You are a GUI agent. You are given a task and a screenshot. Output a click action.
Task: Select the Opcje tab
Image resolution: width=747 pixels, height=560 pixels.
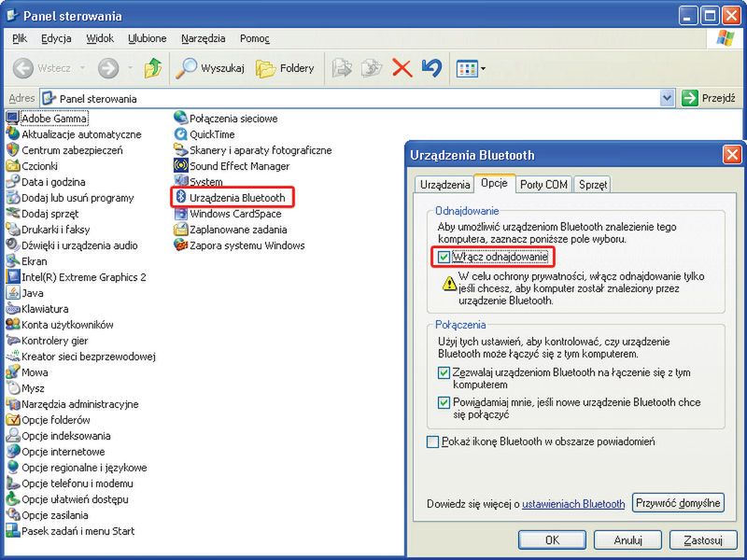495,183
